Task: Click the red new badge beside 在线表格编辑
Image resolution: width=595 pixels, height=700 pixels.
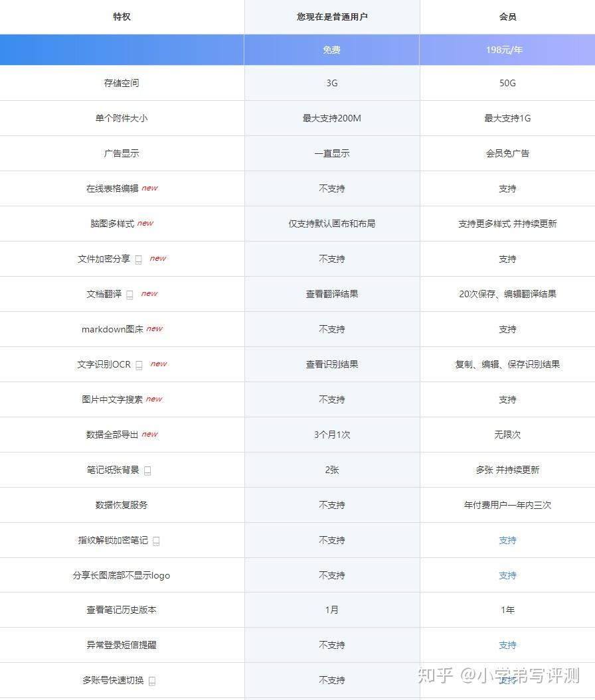Action: click(149, 188)
